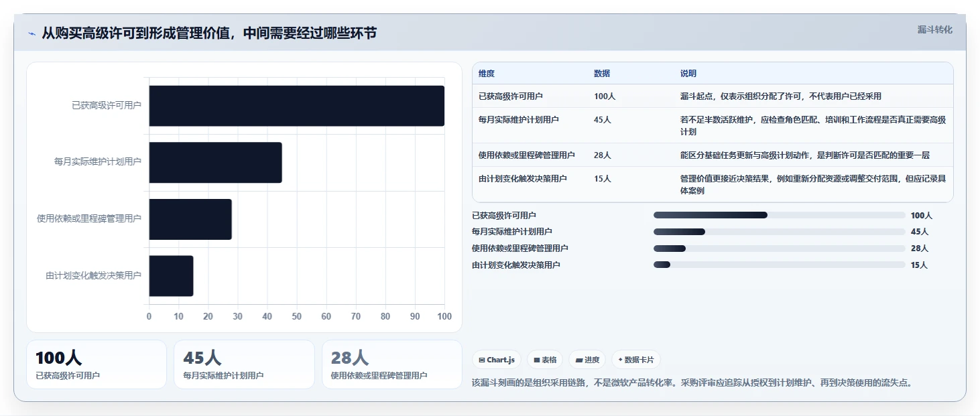Click the 由计划变化触发决策用户 bar in the chart
Image resolution: width=980 pixels, height=416 pixels.
(x=171, y=276)
